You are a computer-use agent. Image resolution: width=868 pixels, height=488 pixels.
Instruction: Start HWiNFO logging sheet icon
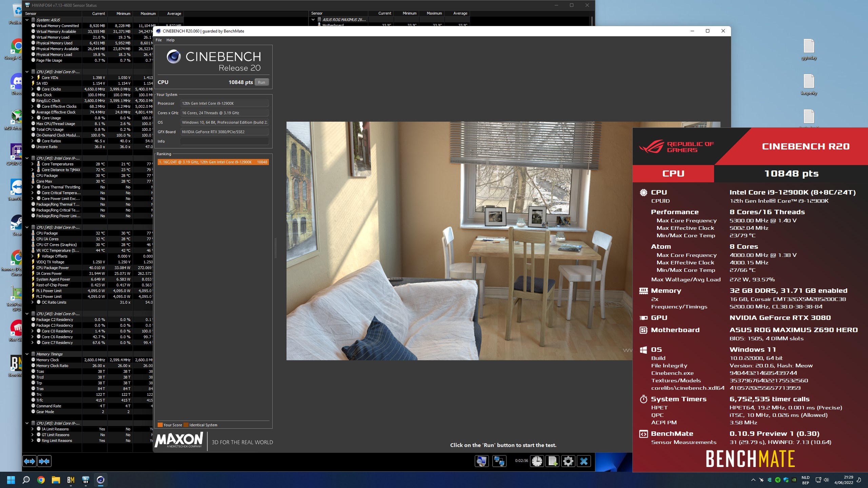point(553,461)
